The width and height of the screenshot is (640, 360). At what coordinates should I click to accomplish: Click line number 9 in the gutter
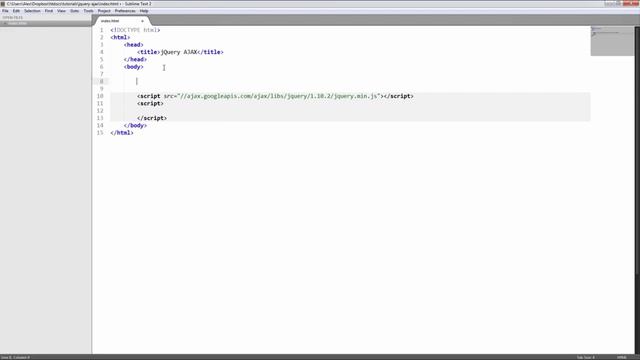102,89
